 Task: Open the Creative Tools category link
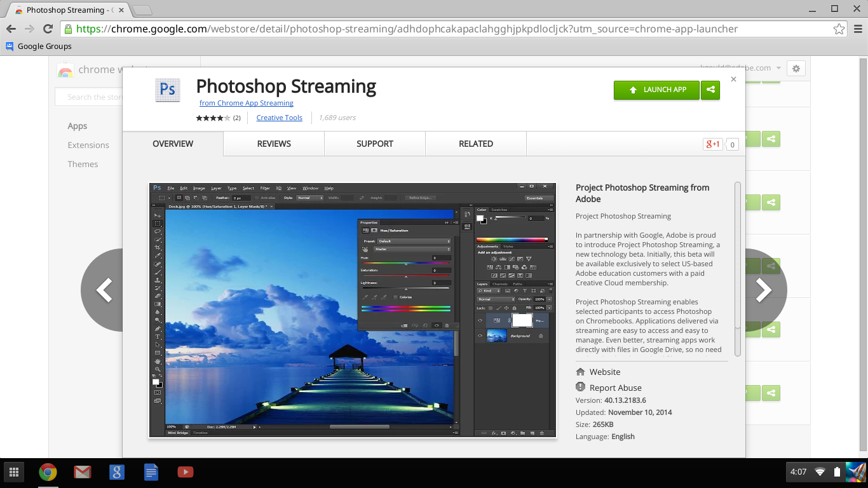pos(279,118)
